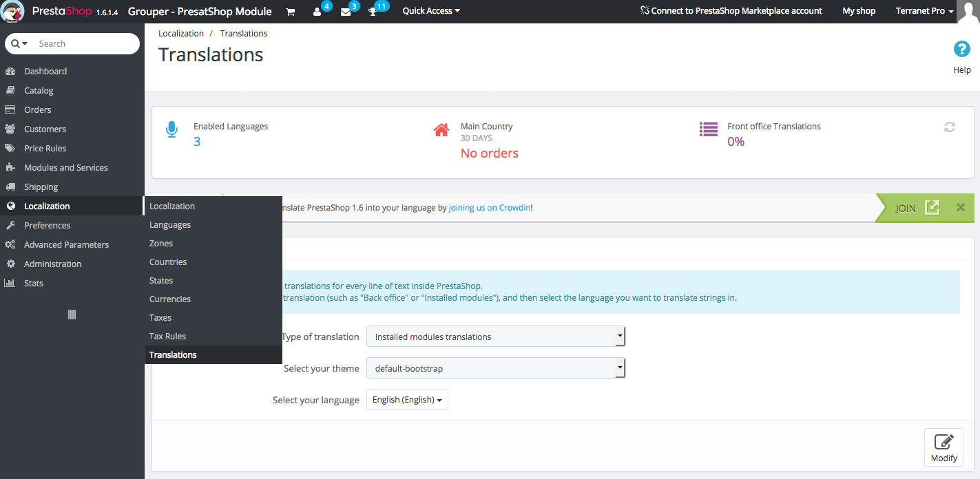Click the JOIN external link icon
This screenshot has width=980, height=479.
(932, 207)
